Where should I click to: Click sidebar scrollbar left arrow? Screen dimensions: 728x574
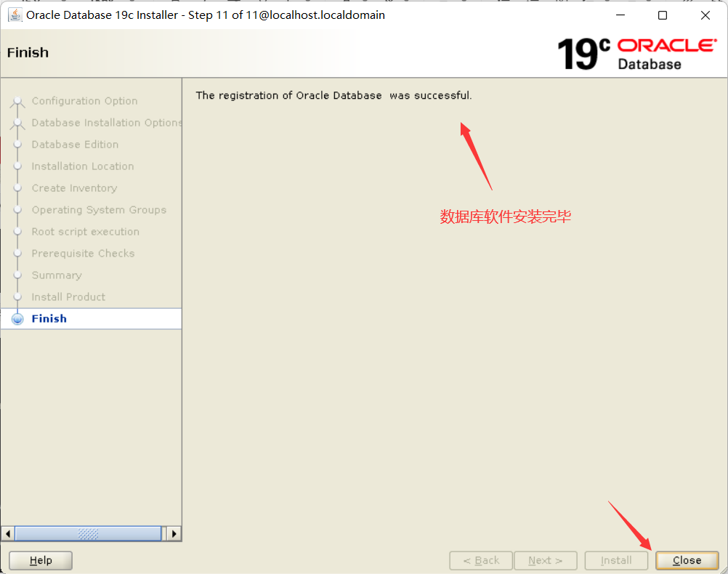[7, 533]
